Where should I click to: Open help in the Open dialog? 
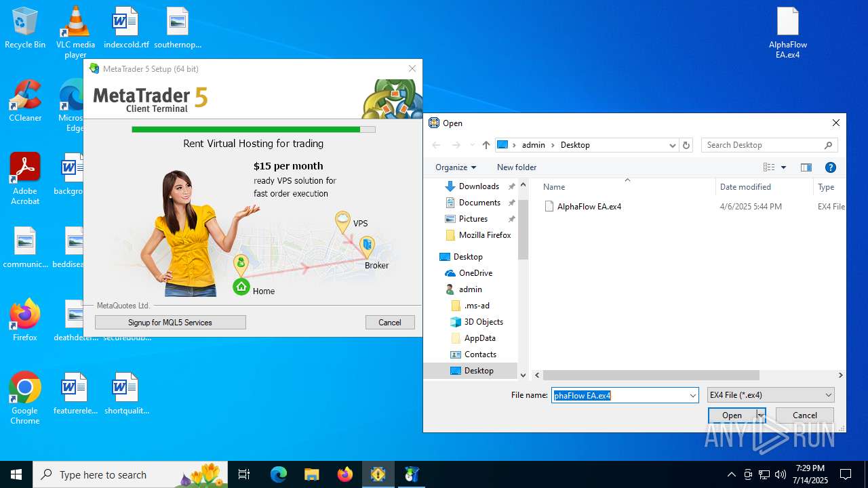click(x=830, y=167)
